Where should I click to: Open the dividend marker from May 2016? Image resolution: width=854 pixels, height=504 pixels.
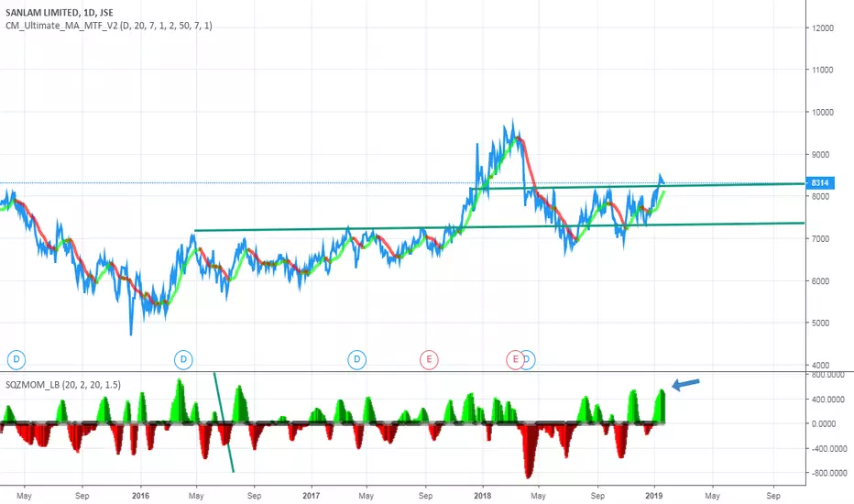pos(183,359)
